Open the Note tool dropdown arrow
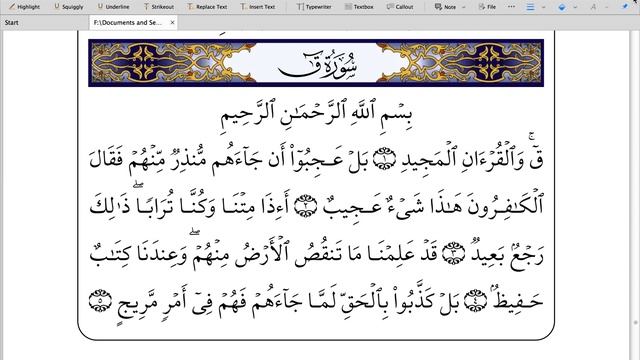640x360 pixels. [464, 7]
